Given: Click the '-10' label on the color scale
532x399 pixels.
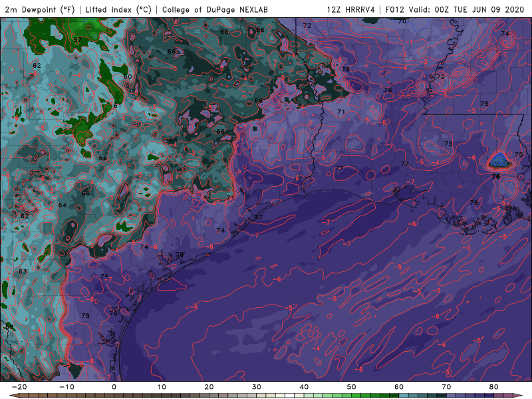Looking at the screenshot, I should tap(66, 387).
